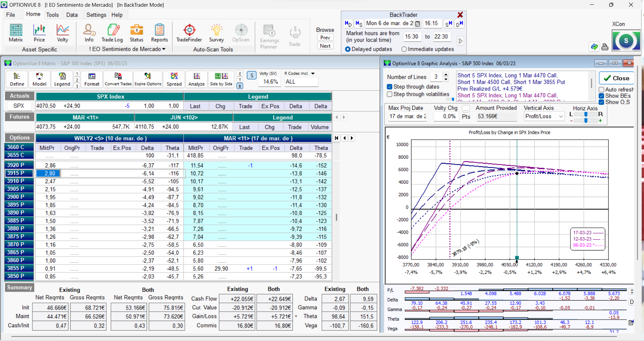Open the Volty volatility chart
The image size is (644, 341).
click(x=62, y=33)
